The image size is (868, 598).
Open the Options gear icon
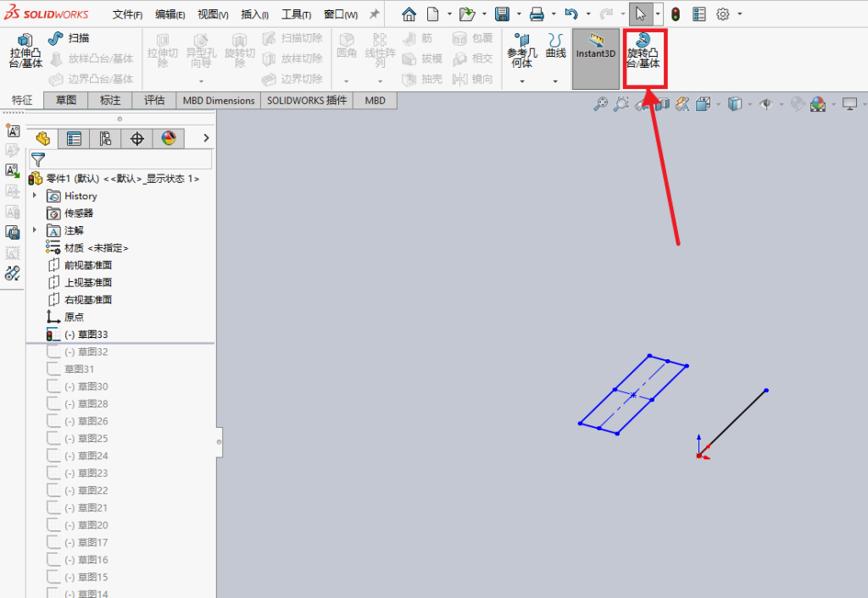[722, 14]
